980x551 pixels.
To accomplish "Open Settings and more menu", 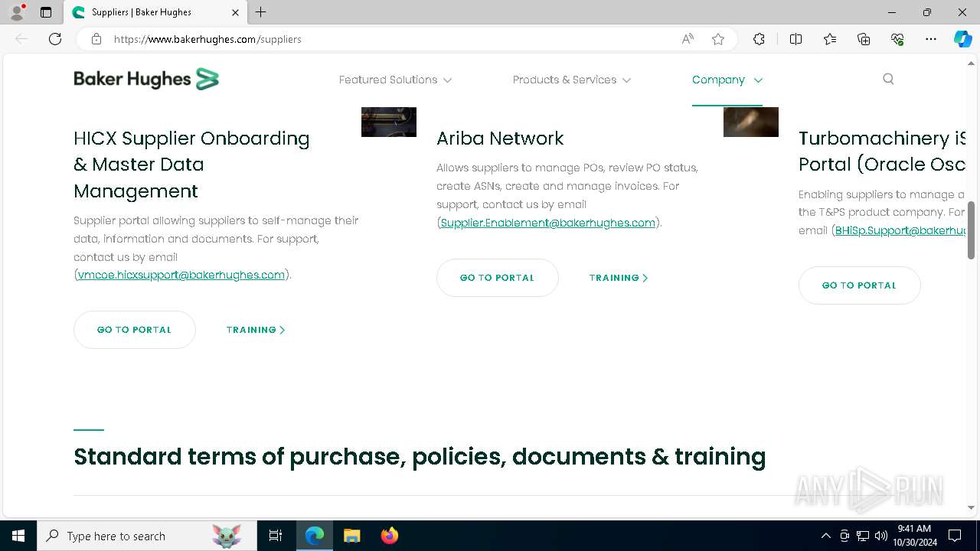I will (x=931, y=39).
